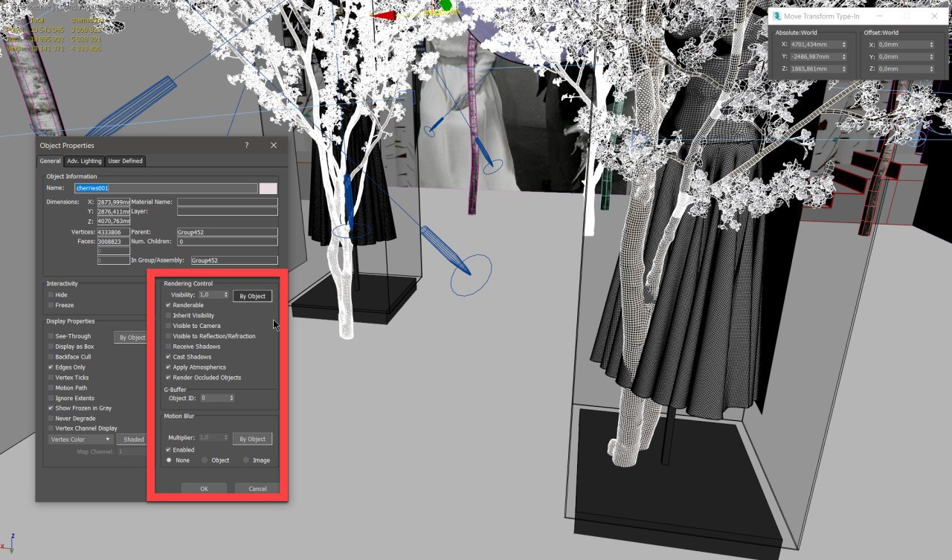952x560 pixels.
Task: Open the Vertex Color dropdown
Action: click(81, 440)
